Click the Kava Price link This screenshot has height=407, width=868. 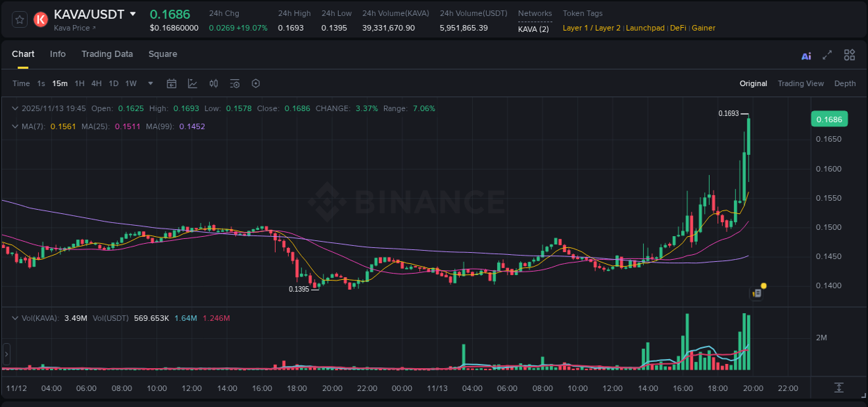point(73,28)
